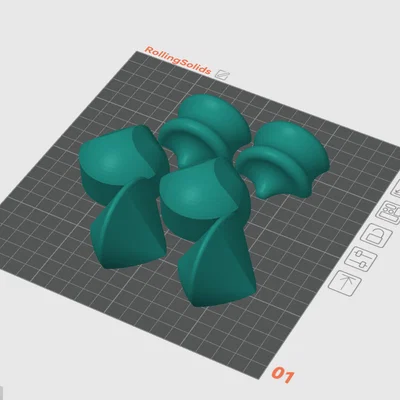Toggle the plate lock icon
400x400 pixels.
tap(376, 235)
